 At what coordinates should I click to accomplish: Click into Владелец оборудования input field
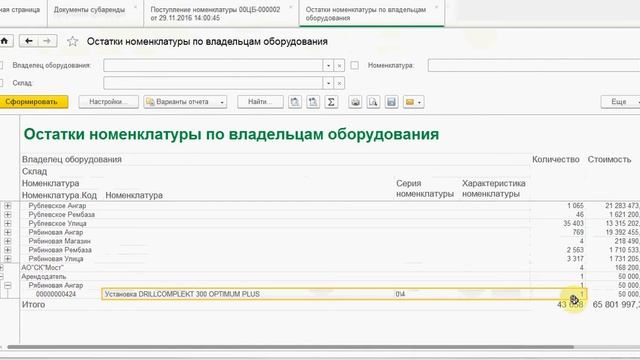point(213,65)
